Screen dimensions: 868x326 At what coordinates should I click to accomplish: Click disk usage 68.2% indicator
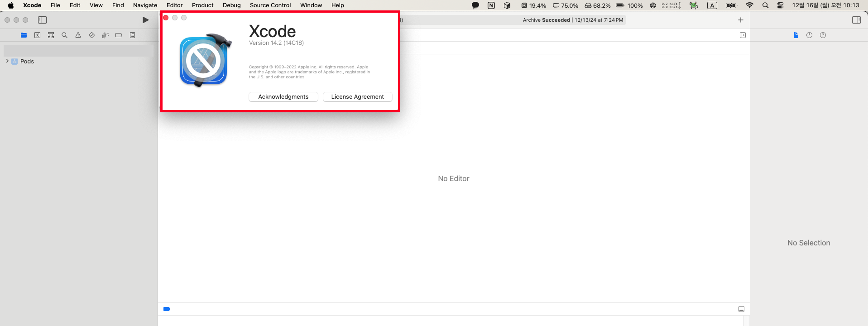(x=598, y=5)
